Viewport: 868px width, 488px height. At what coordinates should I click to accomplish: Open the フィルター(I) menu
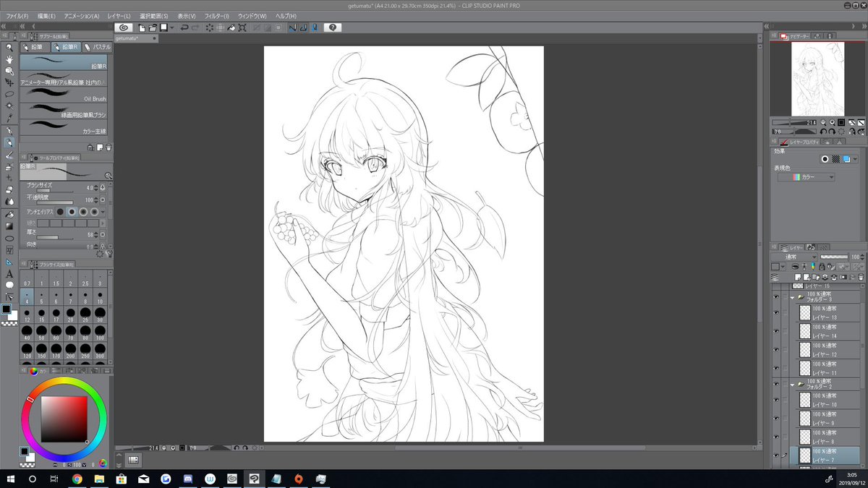[x=217, y=15]
